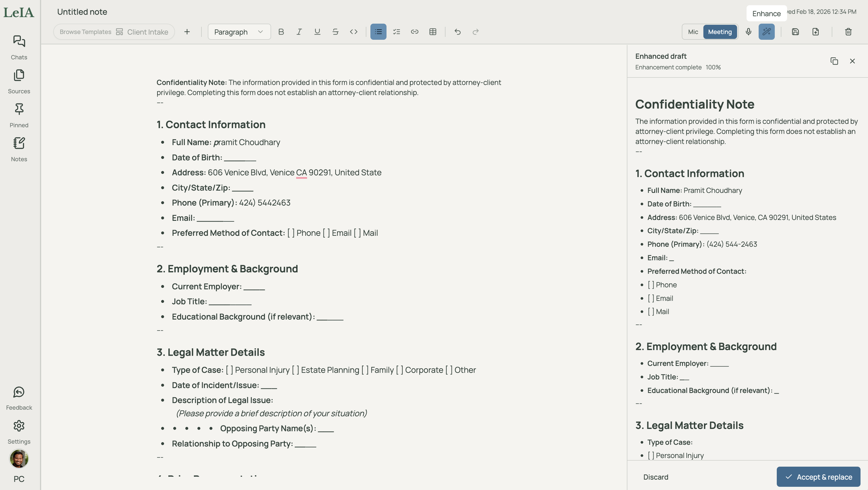Click the magic wand Enhance icon
868x490 pixels.
tap(766, 32)
